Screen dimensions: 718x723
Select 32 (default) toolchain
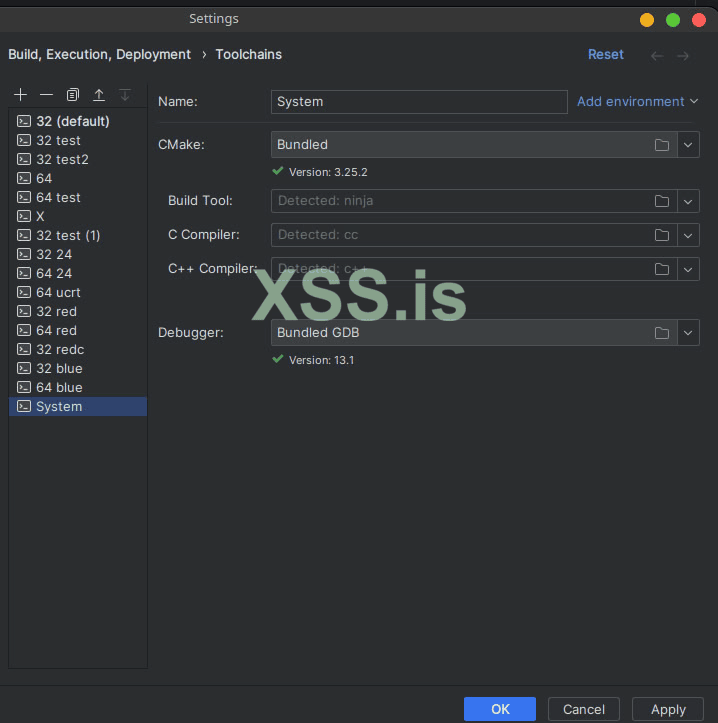click(x=78, y=121)
